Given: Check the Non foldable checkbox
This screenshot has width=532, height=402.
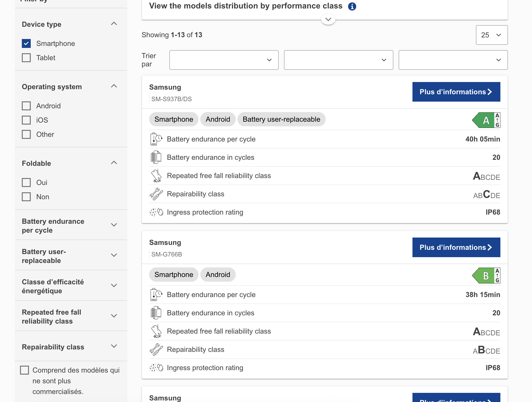Looking at the screenshot, I should (x=26, y=197).
